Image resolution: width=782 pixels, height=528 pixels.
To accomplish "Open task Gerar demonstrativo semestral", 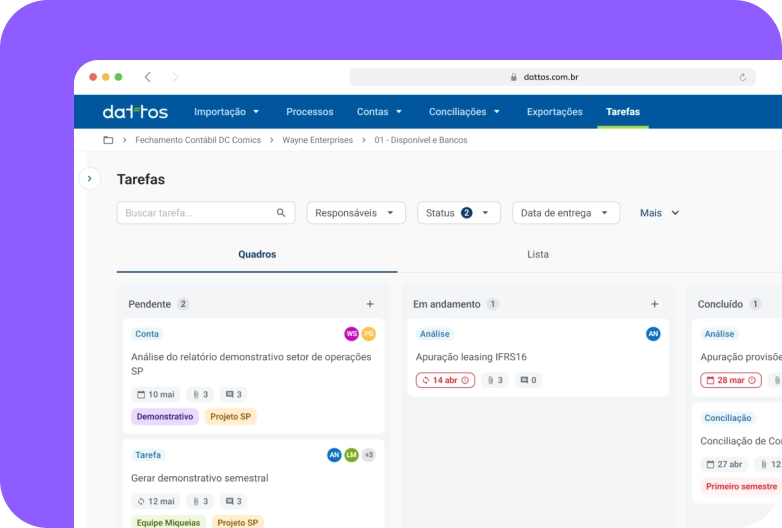I will click(200, 478).
